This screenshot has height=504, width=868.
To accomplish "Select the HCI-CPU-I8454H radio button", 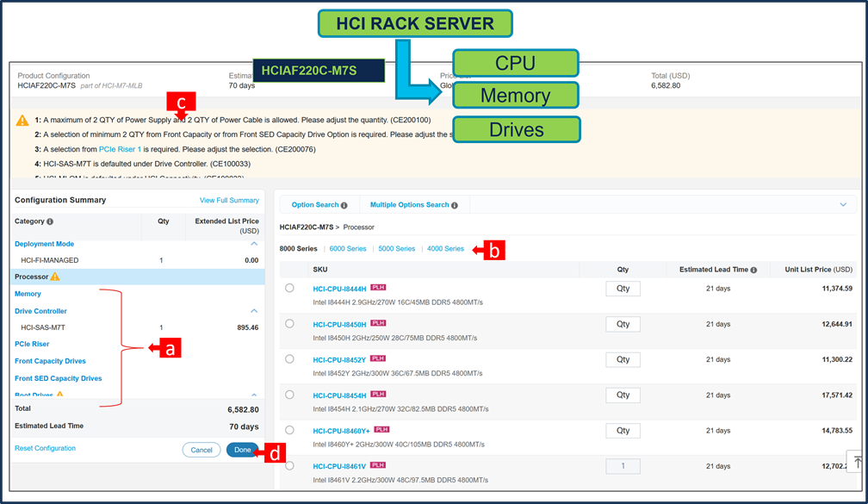I will 289,395.
